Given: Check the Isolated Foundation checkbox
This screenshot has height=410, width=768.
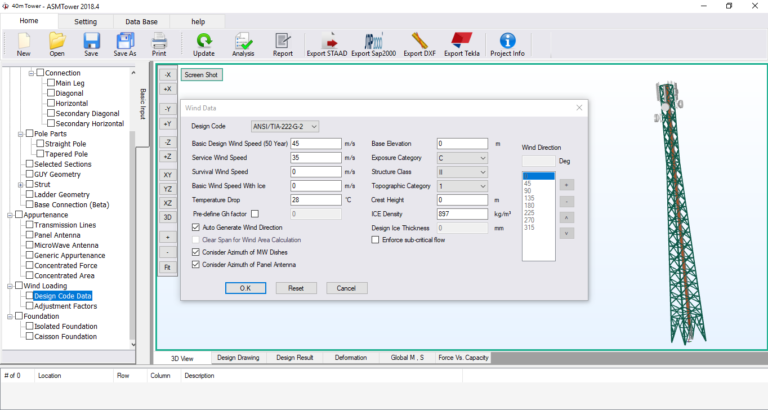Looking at the screenshot, I should (x=30, y=326).
